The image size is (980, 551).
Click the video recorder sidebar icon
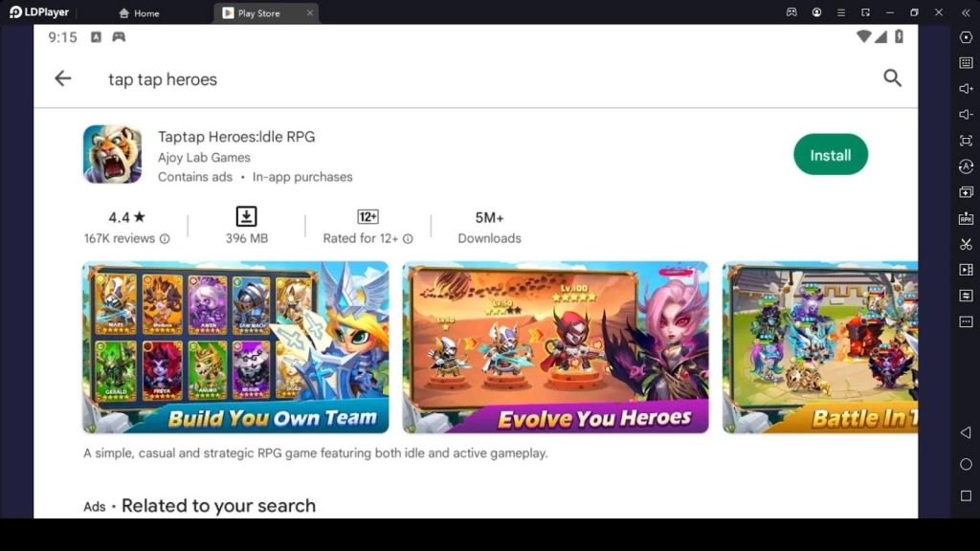pos(966,270)
